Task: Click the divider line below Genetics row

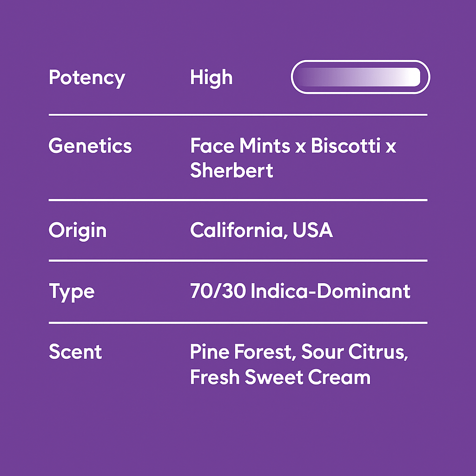Action: tap(238, 200)
